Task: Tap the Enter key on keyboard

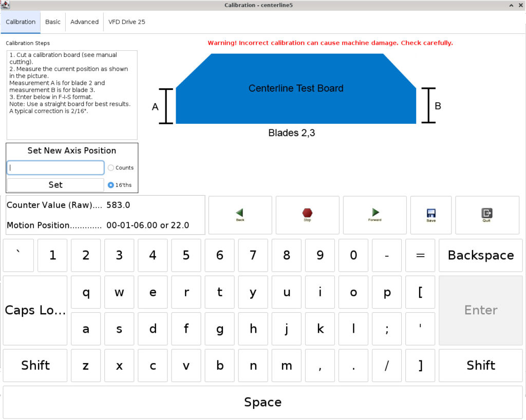Action: coord(481,311)
